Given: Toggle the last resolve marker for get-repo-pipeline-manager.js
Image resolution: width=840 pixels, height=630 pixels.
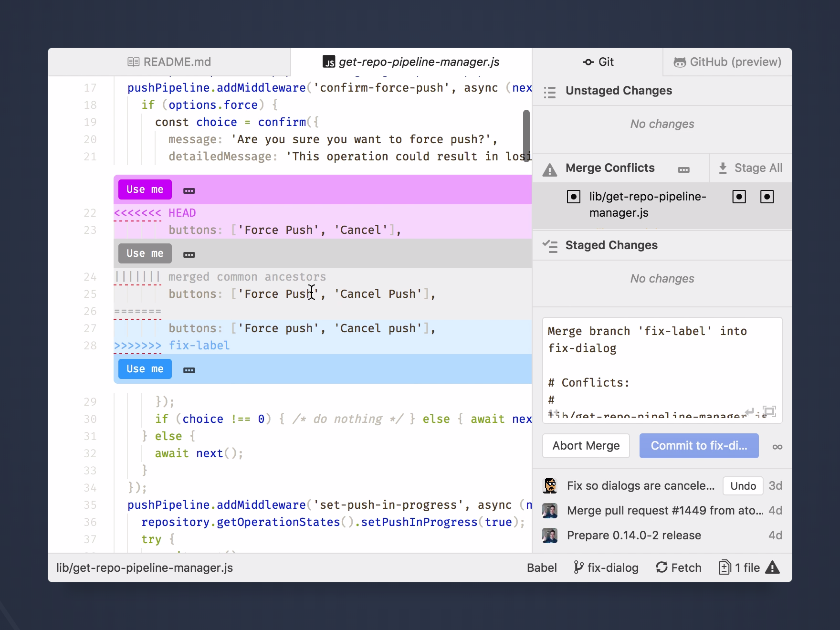Looking at the screenshot, I should click(767, 197).
